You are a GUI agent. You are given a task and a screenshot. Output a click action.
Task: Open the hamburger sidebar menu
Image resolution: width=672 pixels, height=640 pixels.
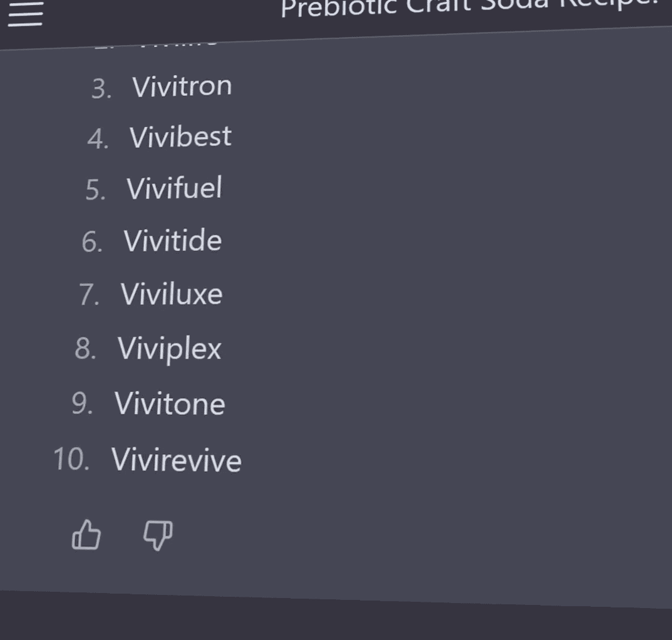pos(25,14)
